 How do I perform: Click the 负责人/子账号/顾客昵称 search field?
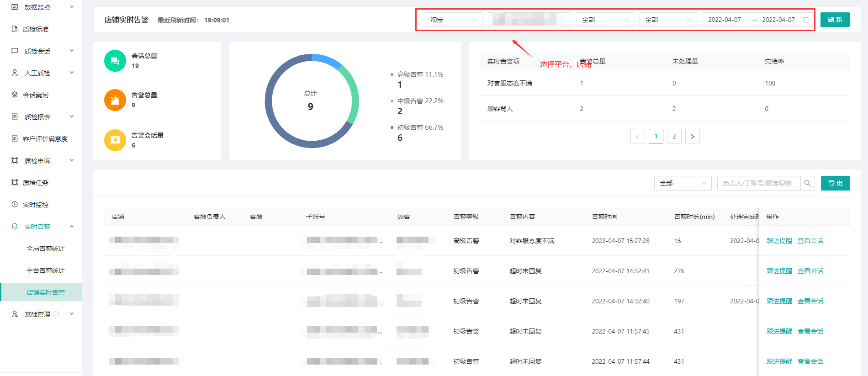pyautogui.click(x=759, y=183)
